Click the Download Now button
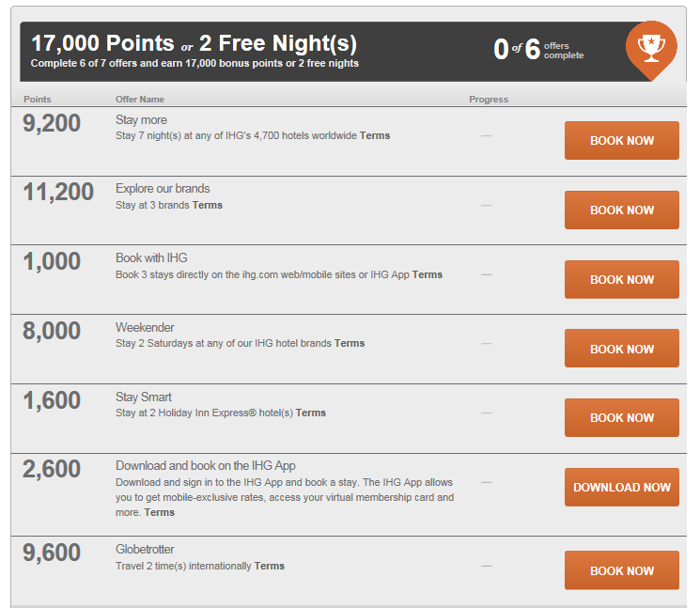700x608 pixels. [x=622, y=487]
